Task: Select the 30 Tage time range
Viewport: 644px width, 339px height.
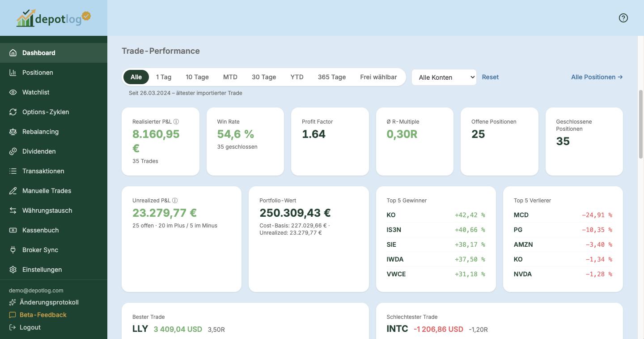Action: click(x=264, y=77)
